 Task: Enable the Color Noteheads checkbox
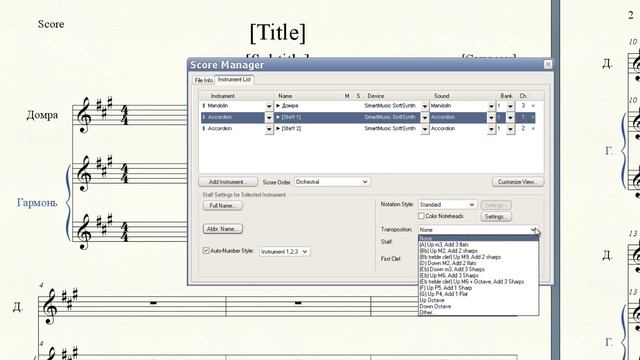click(x=421, y=216)
